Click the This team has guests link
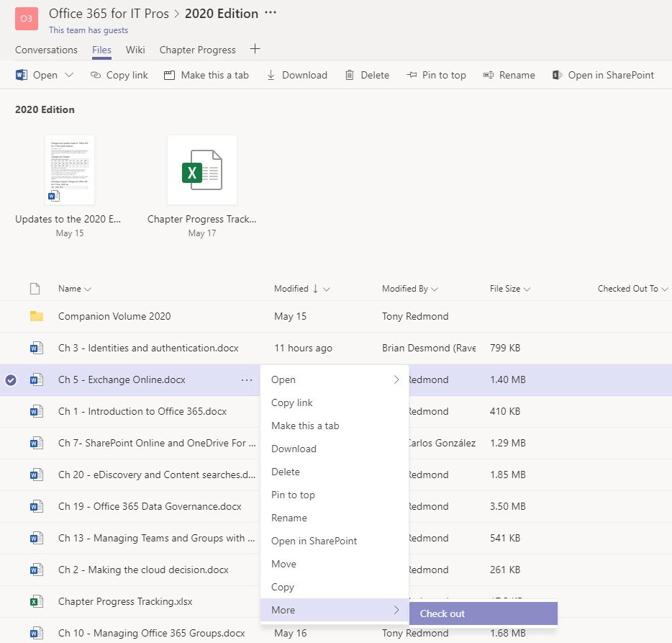 pyautogui.click(x=88, y=30)
